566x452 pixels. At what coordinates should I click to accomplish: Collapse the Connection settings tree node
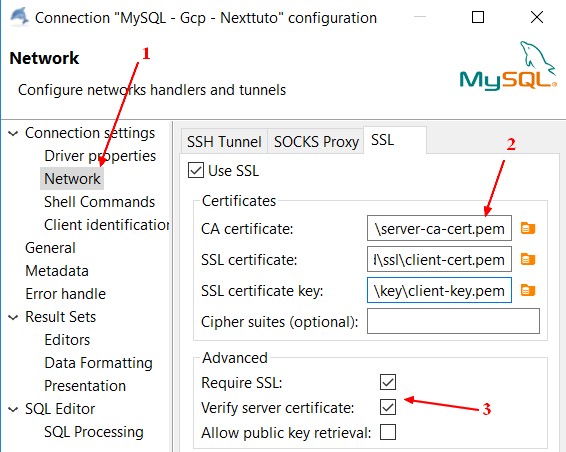pyautogui.click(x=13, y=134)
